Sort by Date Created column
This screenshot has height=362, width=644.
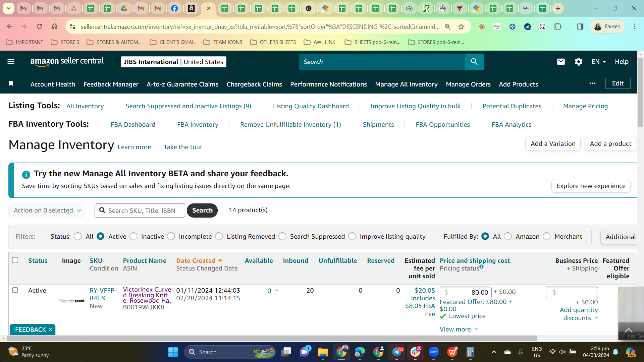[x=200, y=260]
